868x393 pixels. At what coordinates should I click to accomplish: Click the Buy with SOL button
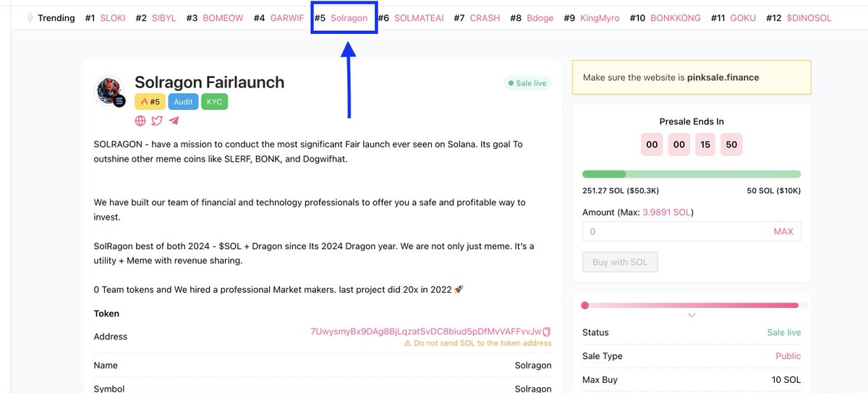[x=620, y=262]
